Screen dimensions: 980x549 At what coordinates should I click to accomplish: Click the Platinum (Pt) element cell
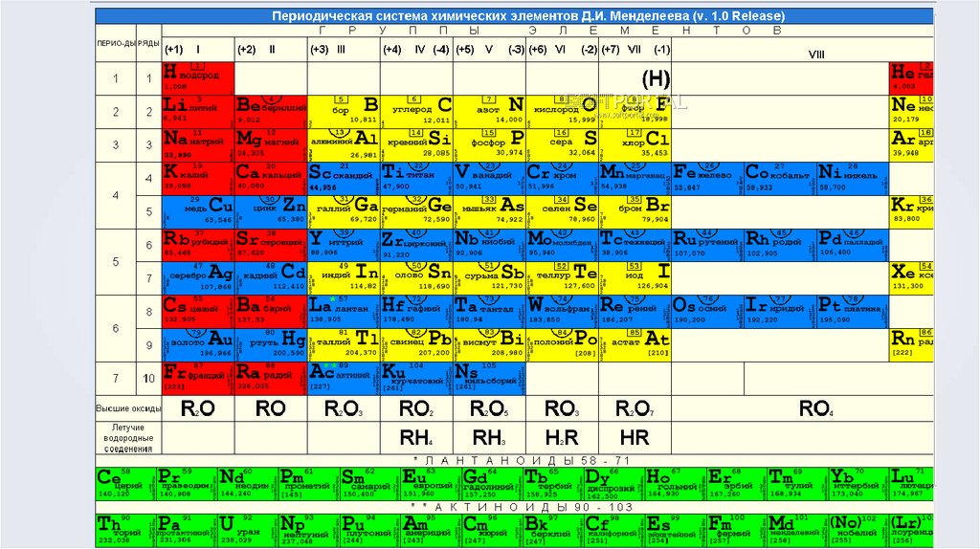tap(853, 312)
